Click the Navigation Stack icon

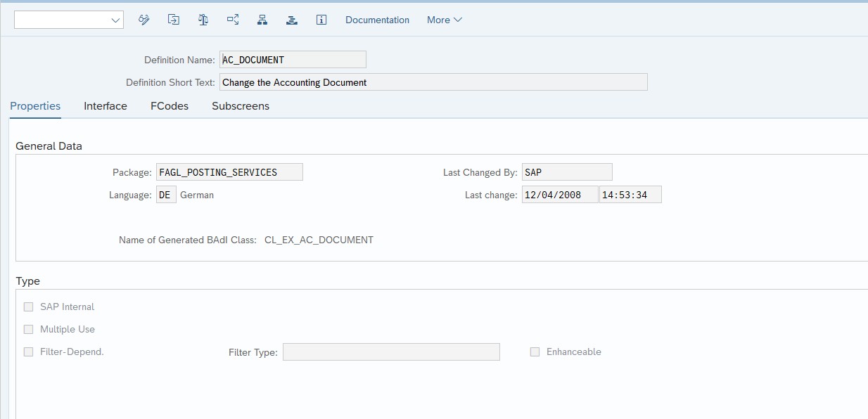pos(292,20)
